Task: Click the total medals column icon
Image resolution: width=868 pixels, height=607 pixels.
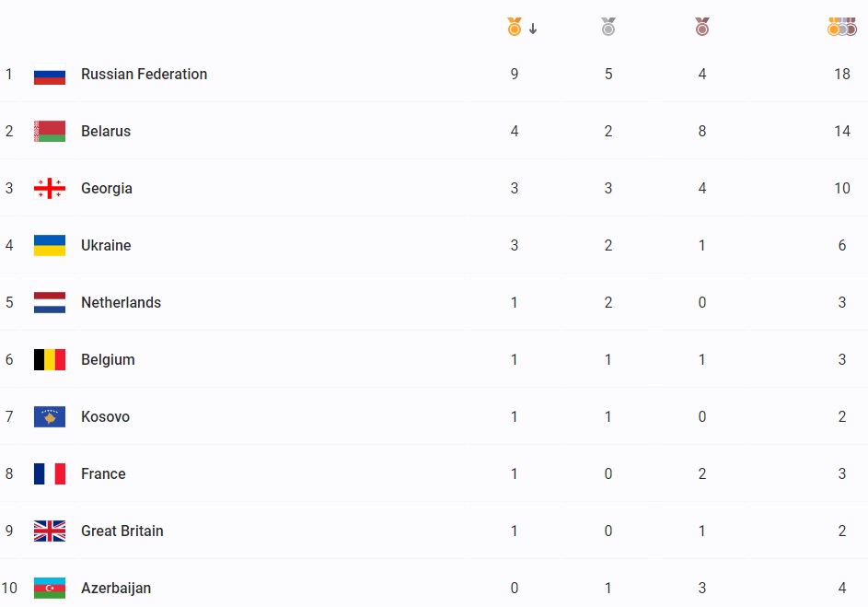Action: [842, 28]
